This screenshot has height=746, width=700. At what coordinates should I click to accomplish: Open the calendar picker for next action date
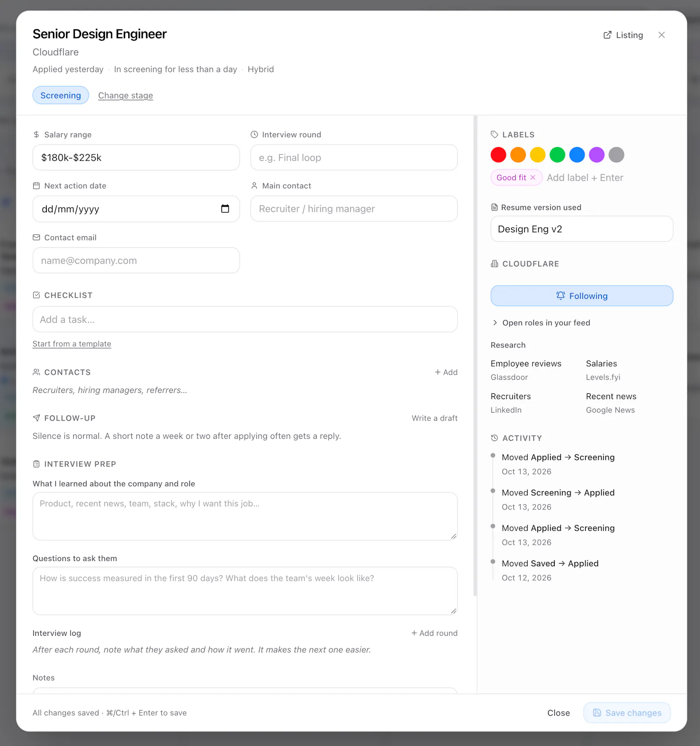point(225,209)
